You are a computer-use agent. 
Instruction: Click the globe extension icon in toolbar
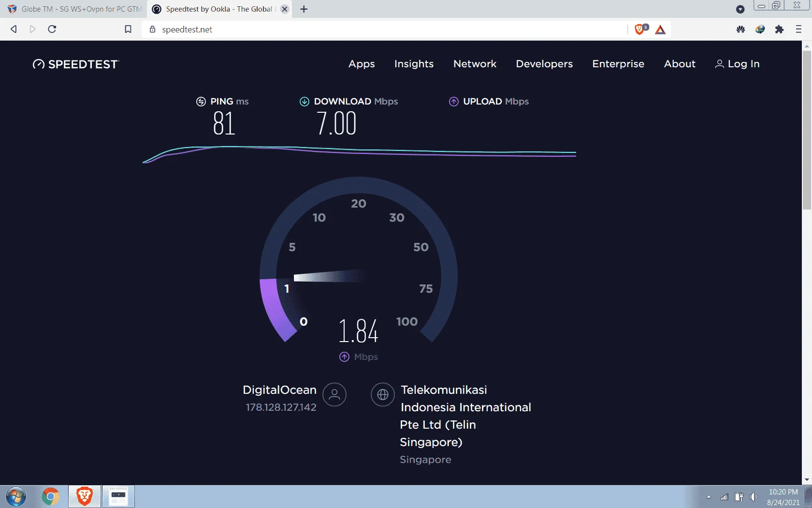pyautogui.click(x=760, y=30)
